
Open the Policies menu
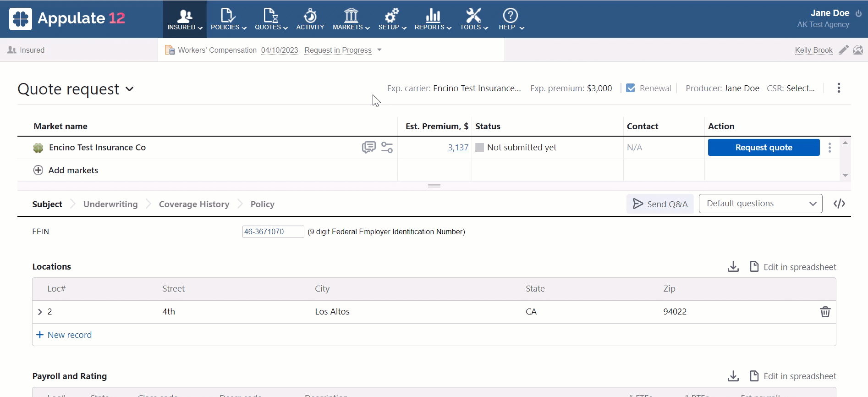pyautogui.click(x=228, y=19)
